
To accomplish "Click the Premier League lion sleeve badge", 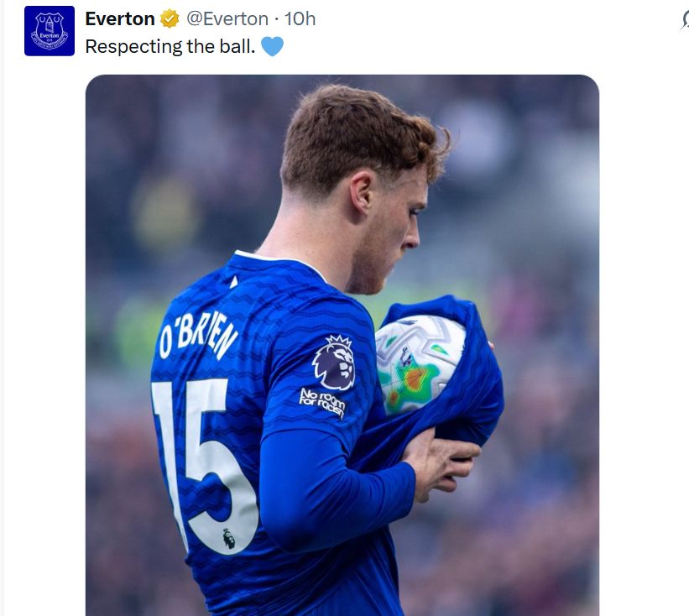I will pos(333,362).
